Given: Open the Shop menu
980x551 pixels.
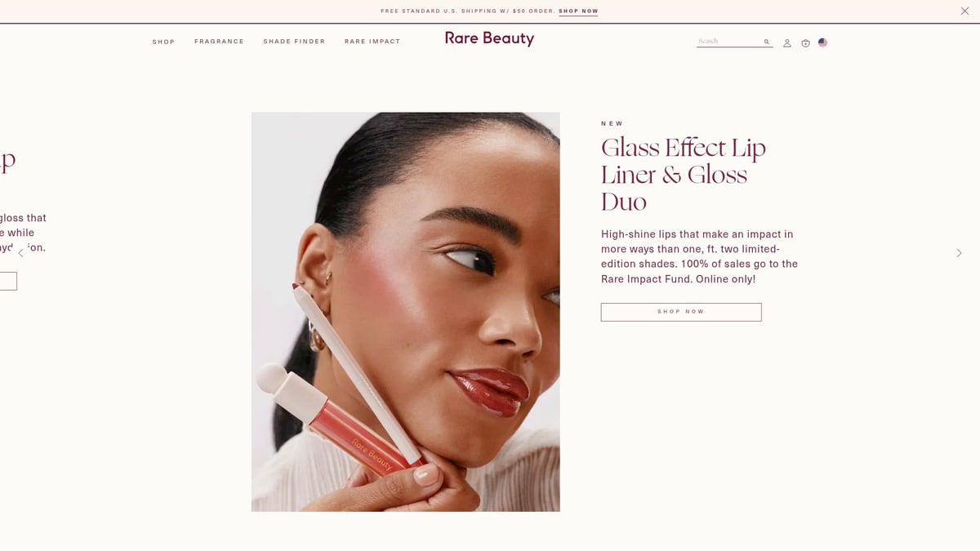Looking at the screenshot, I should click(x=163, y=42).
